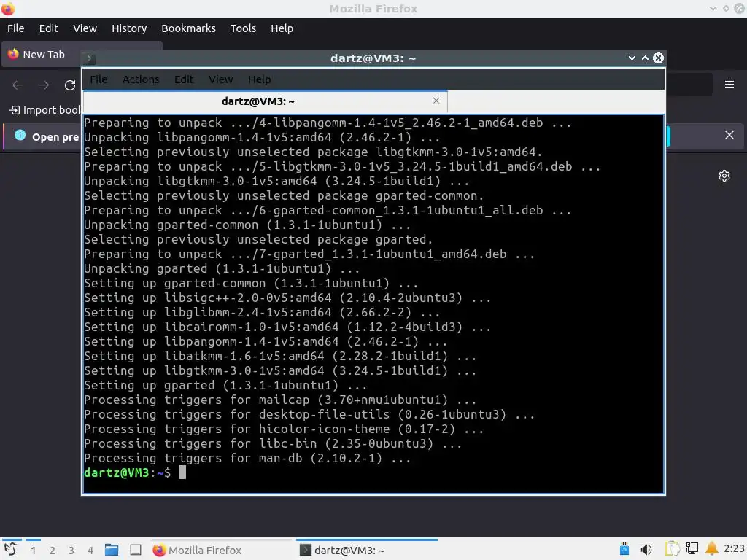The width and height of the screenshot is (747, 560).
Task: Close the terminal window
Action: tap(659, 58)
